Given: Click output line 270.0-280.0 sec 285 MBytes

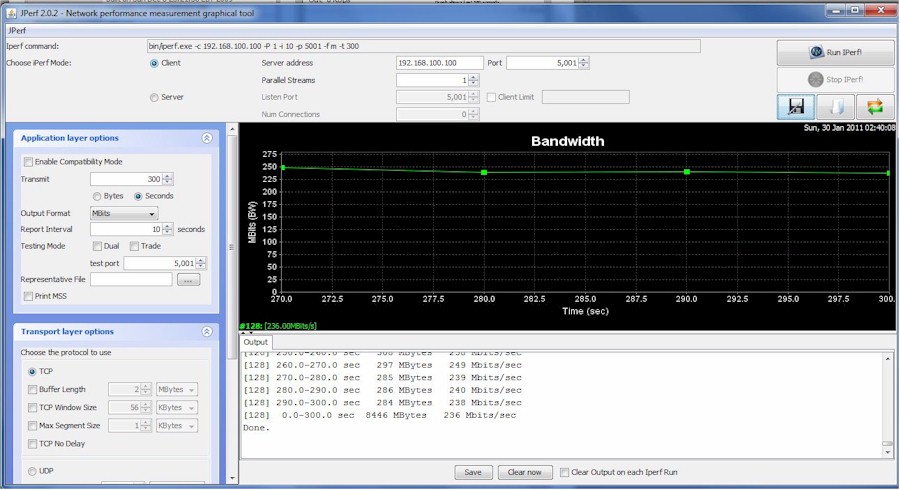Looking at the screenshot, I should click(382, 378).
